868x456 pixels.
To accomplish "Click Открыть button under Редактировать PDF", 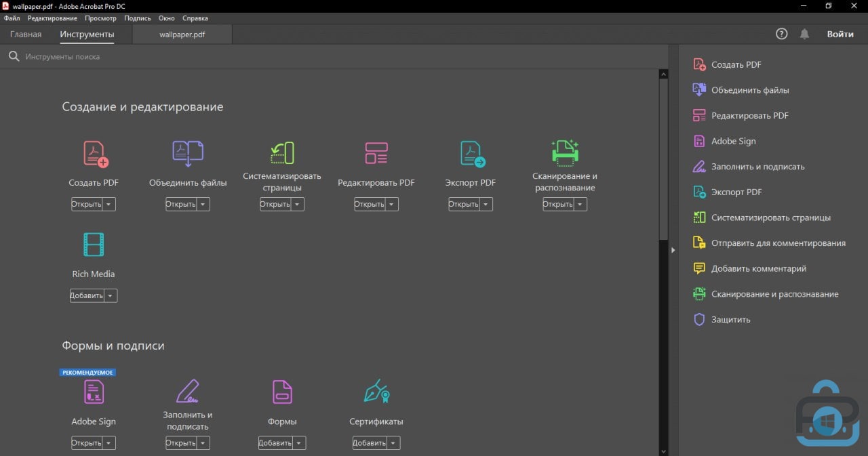I will (370, 204).
